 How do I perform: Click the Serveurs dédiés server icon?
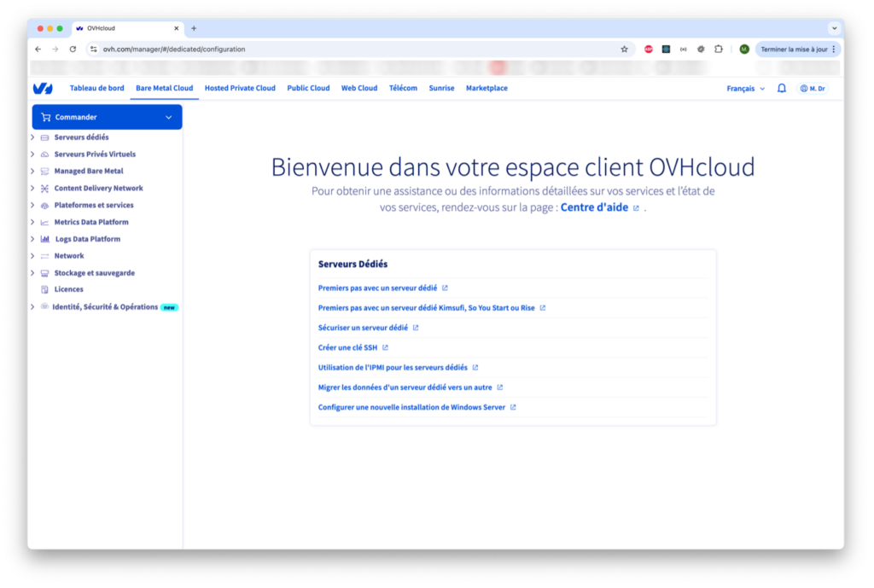click(x=44, y=137)
